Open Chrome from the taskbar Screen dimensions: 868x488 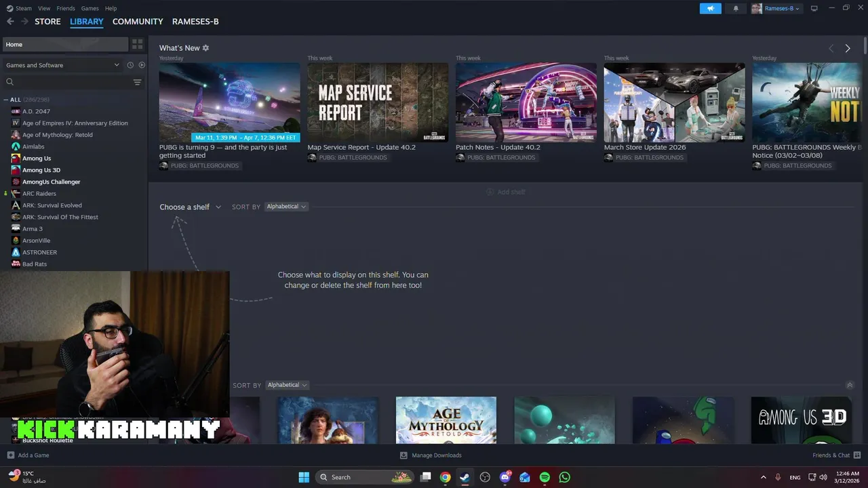coord(445,477)
